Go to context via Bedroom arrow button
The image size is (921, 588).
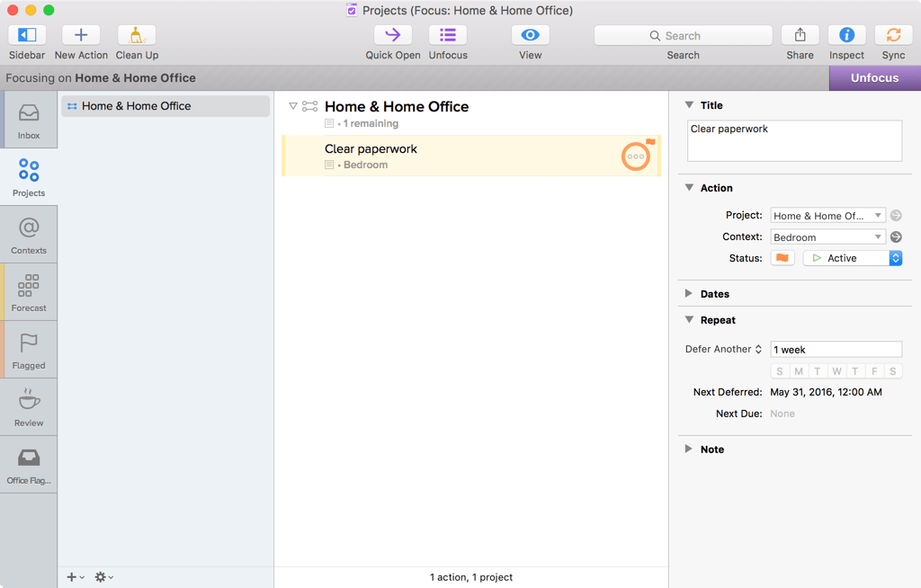pyautogui.click(x=896, y=236)
